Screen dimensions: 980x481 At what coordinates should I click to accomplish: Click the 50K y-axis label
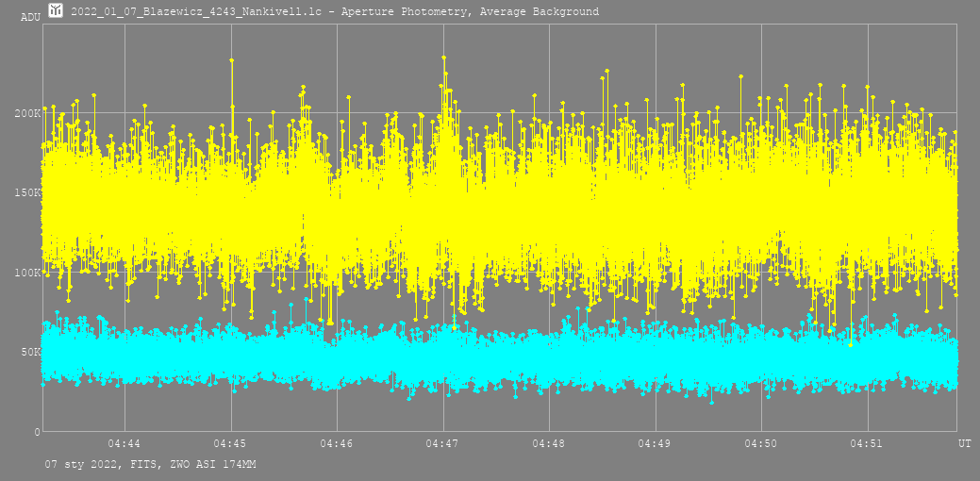(32, 352)
